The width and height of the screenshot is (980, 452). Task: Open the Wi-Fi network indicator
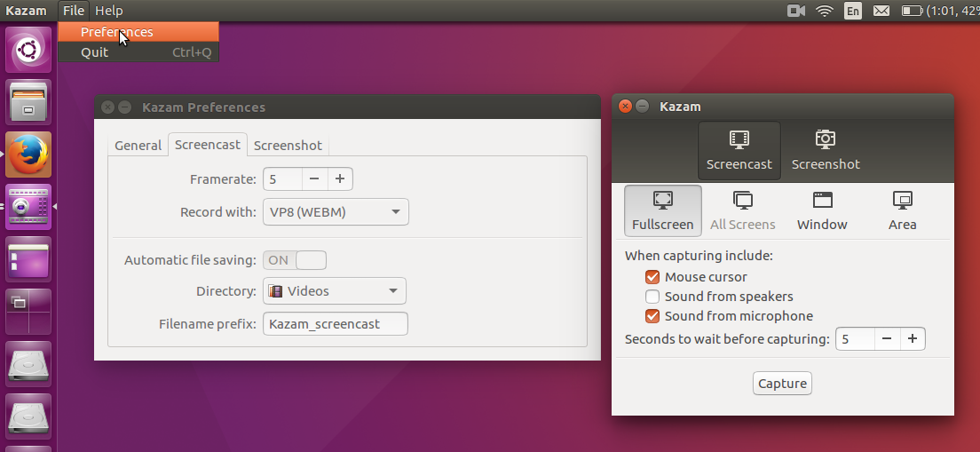point(825,11)
